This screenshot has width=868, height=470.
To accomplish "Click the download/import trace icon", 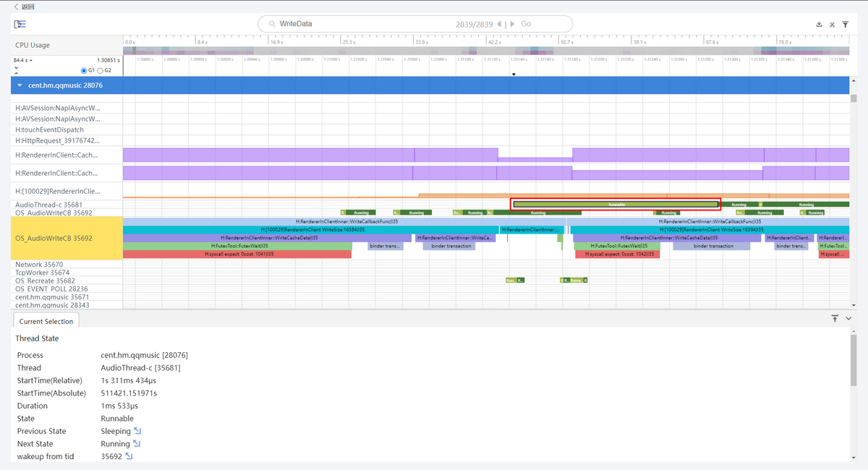I will pyautogui.click(x=819, y=25).
